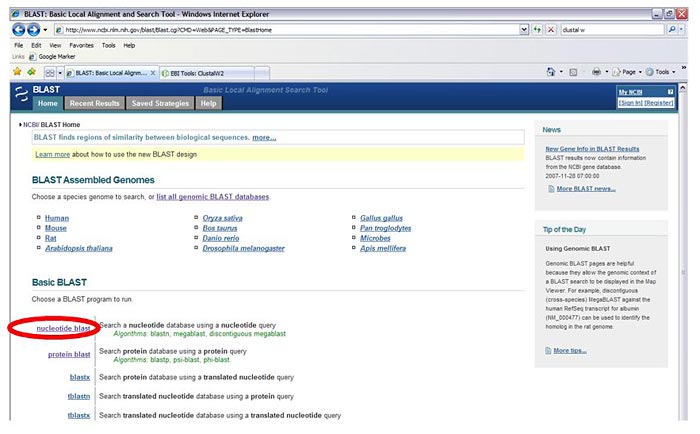Image resolution: width=700 pixels, height=434 pixels.
Task: Go back with the browser Back arrow
Action: coord(18,30)
